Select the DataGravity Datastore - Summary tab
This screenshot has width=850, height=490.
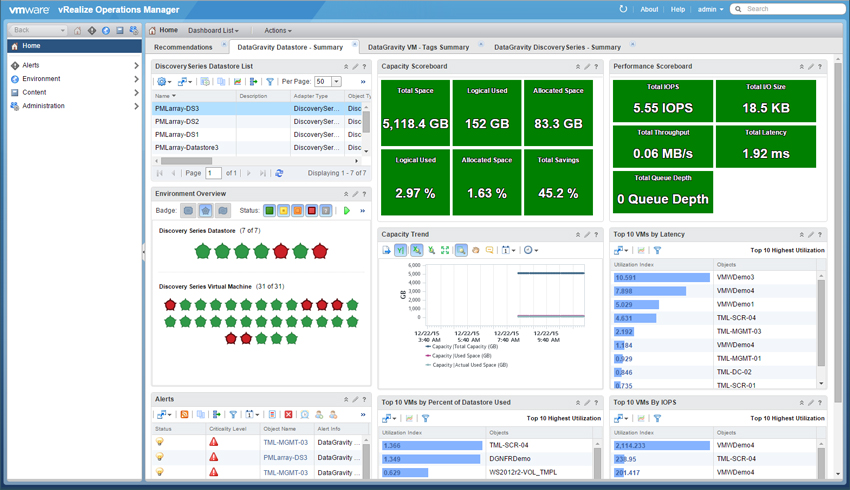click(x=290, y=47)
